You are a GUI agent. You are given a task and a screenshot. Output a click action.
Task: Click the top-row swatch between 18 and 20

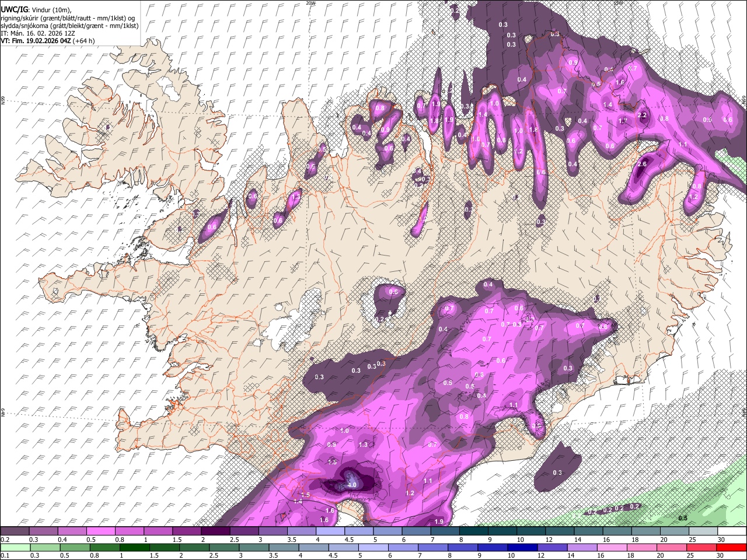(647, 531)
